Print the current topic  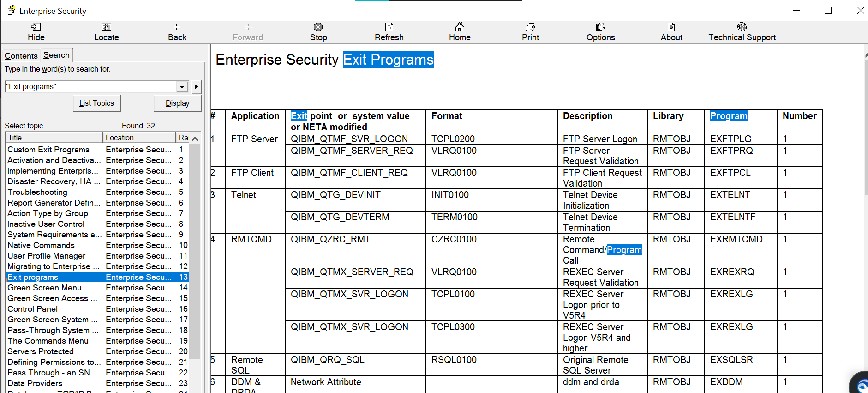530,27
